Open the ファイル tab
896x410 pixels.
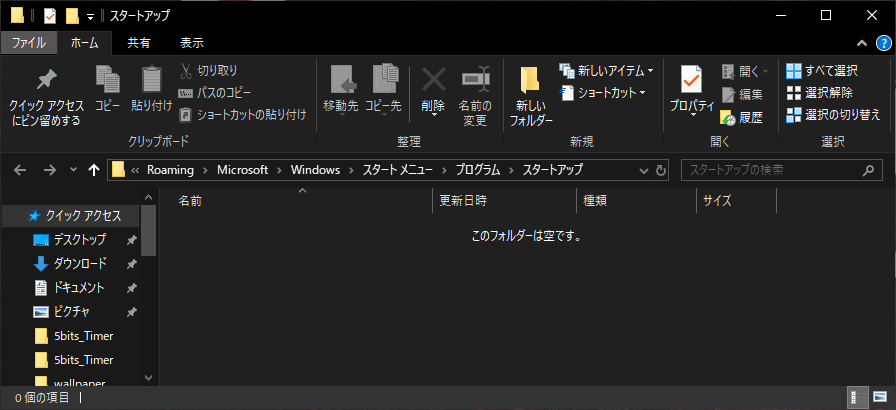(x=28, y=42)
